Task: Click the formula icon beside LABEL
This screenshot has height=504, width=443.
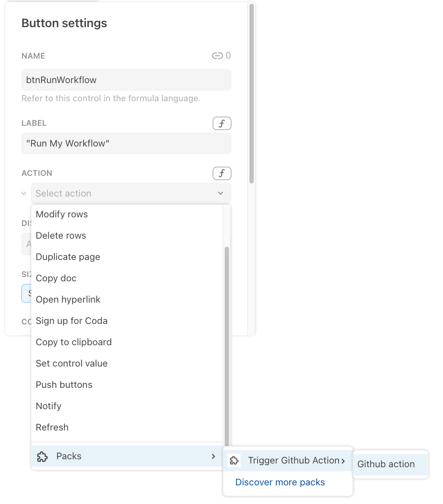Action: [x=222, y=124]
